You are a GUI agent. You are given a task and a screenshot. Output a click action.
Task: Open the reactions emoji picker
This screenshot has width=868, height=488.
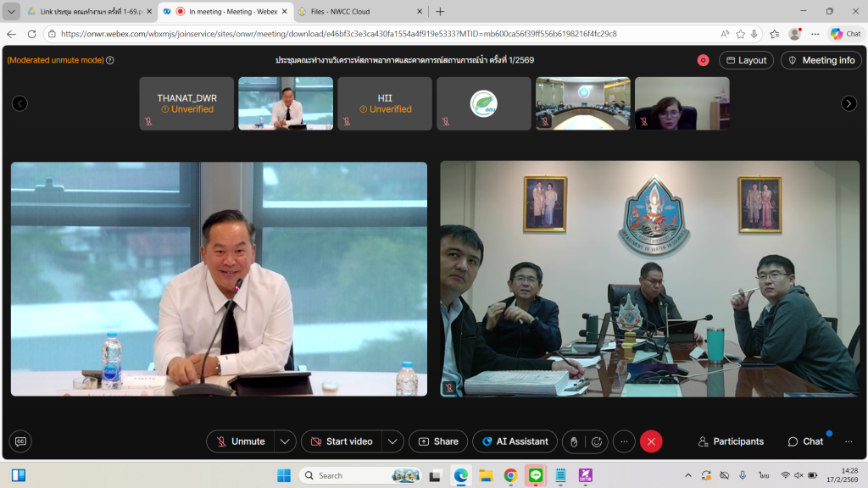coord(597,441)
